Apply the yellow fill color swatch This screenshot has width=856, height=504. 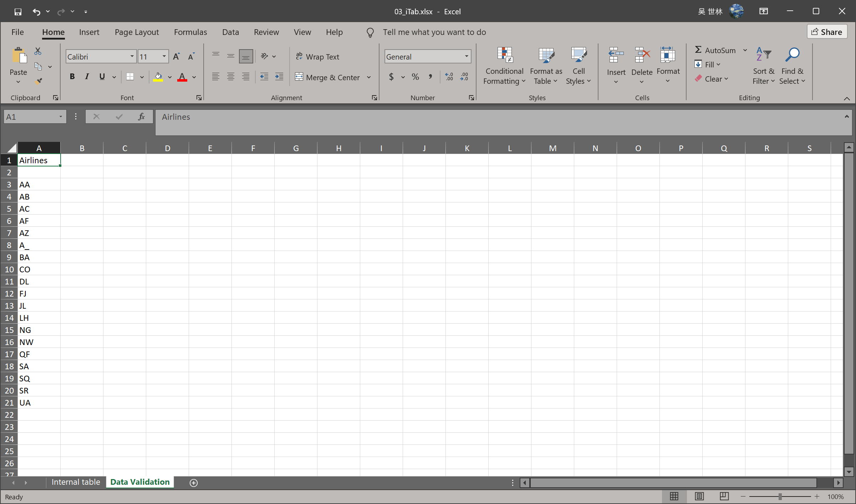[x=158, y=77]
